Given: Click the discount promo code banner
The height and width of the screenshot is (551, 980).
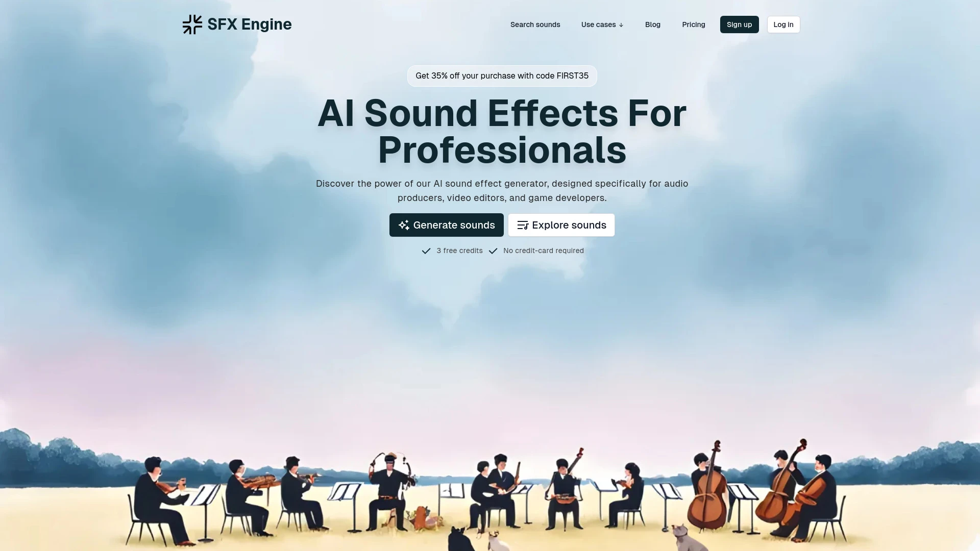Looking at the screenshot, I should [501, 76].
